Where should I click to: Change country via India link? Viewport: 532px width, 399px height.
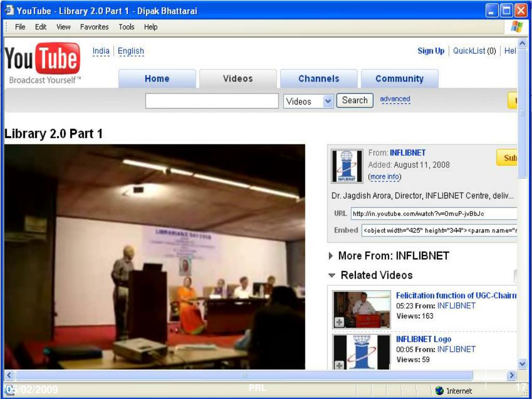pyautogui.click(x=101, y=51)
